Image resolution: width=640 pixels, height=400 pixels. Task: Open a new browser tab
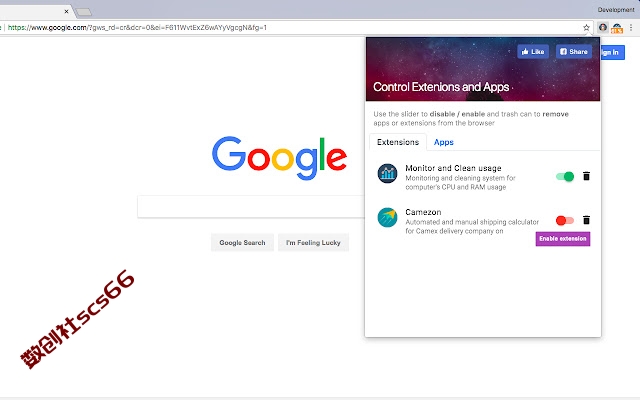[84, 12]
